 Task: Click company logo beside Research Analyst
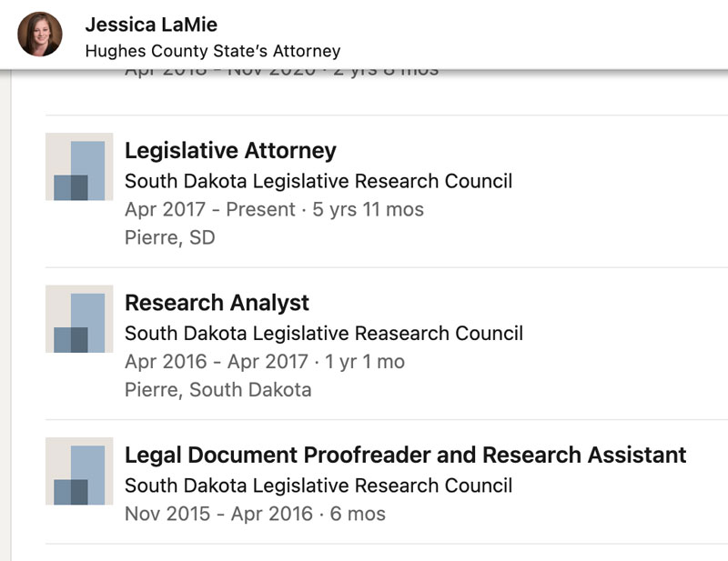tap(79, 319)
